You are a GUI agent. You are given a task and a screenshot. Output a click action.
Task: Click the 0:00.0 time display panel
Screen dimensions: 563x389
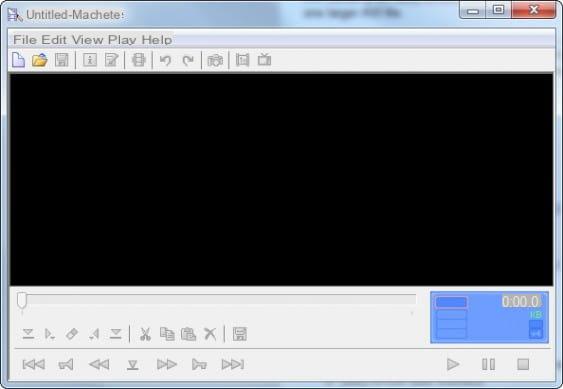[489, 318]
